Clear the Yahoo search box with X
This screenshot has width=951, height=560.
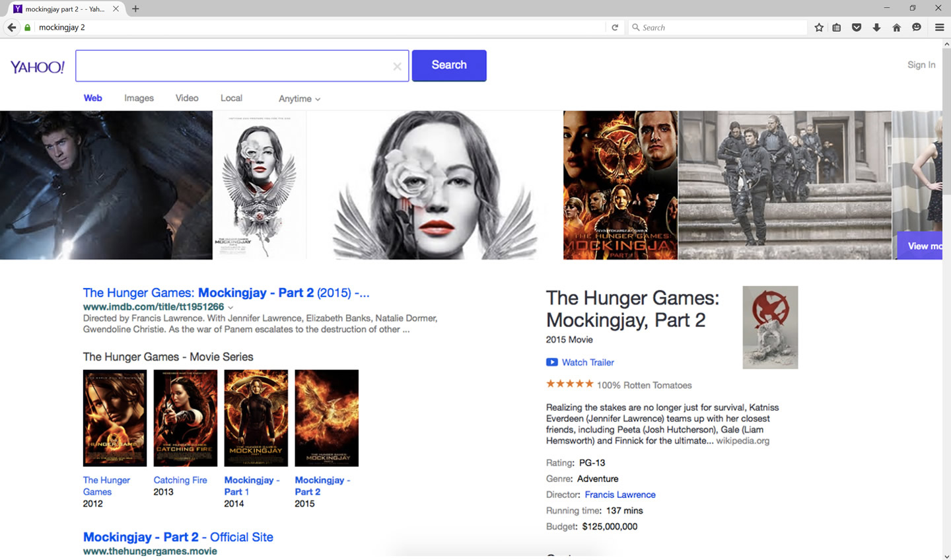397,66
